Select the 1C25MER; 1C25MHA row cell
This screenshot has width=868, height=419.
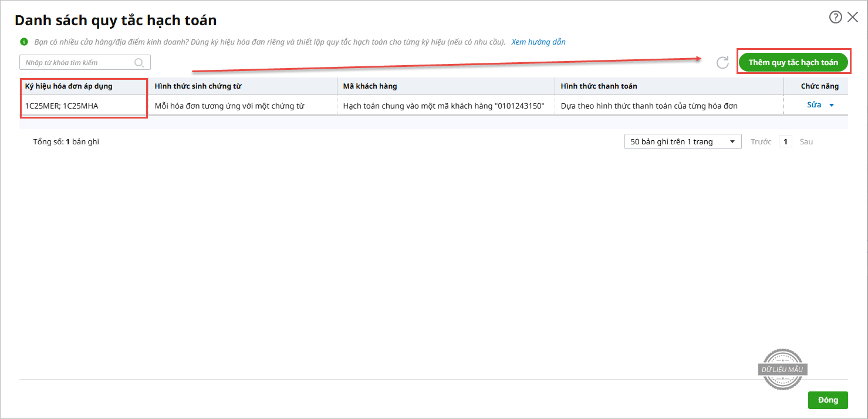tap(62, 106)
